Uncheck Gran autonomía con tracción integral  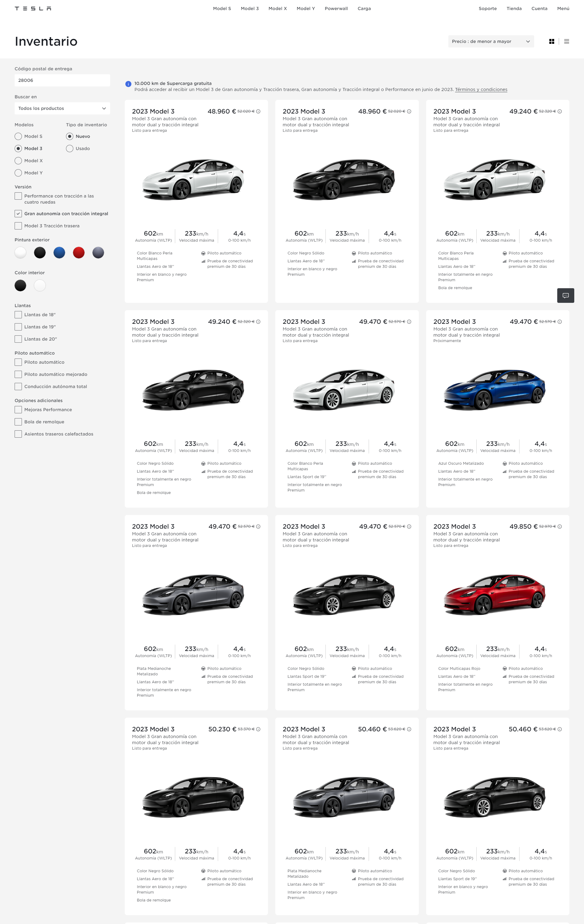click(18, 214)
